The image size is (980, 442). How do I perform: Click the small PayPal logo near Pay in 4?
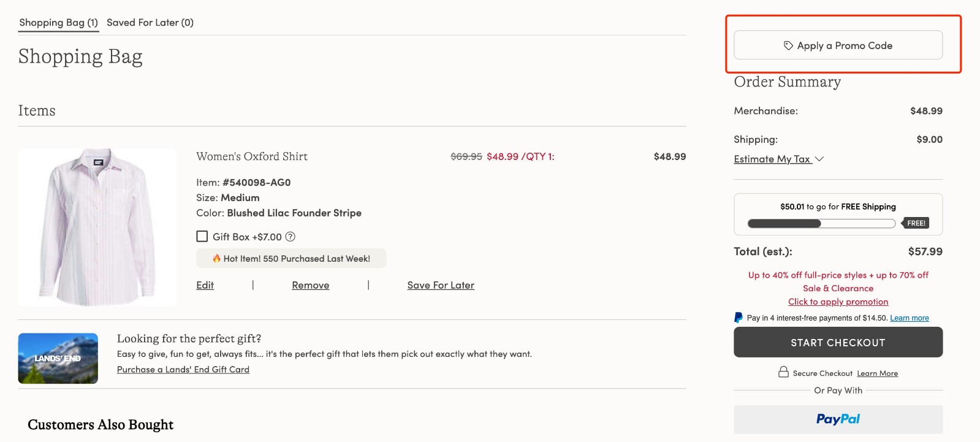point(739,318)
